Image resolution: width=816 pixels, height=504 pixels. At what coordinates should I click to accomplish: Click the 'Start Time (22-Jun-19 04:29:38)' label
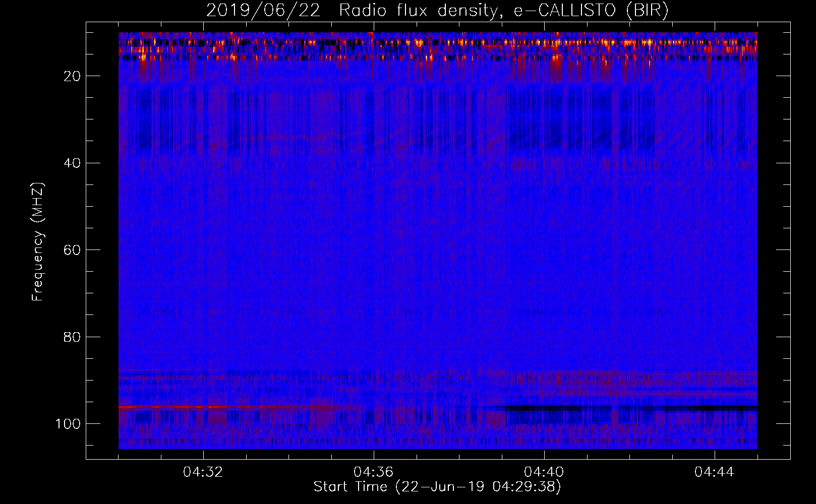(437, 487)
